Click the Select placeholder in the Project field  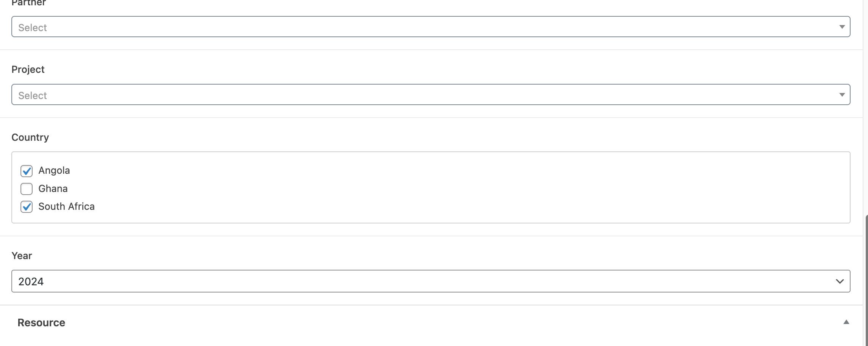tap(33, 96)
